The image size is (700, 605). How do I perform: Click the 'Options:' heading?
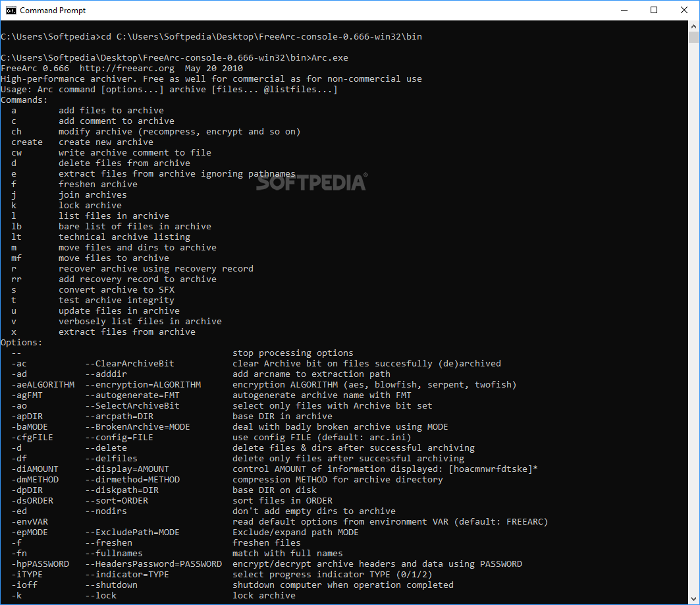[22, 343]
